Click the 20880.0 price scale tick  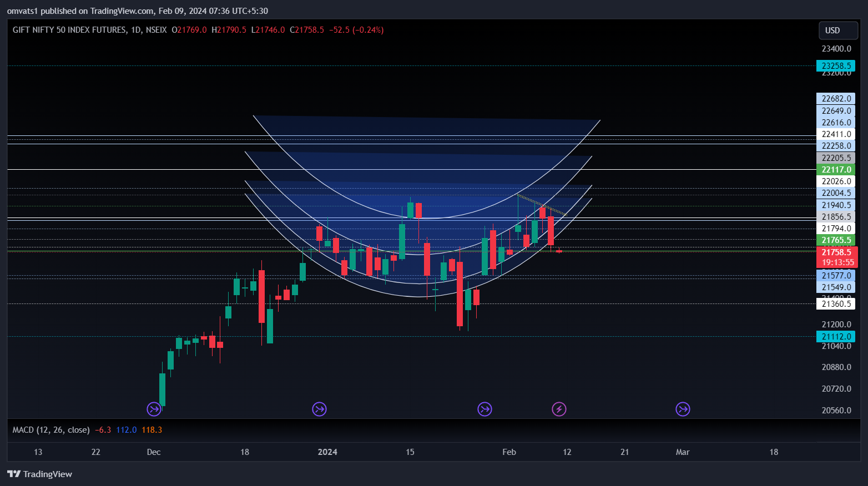coord(836,367)
